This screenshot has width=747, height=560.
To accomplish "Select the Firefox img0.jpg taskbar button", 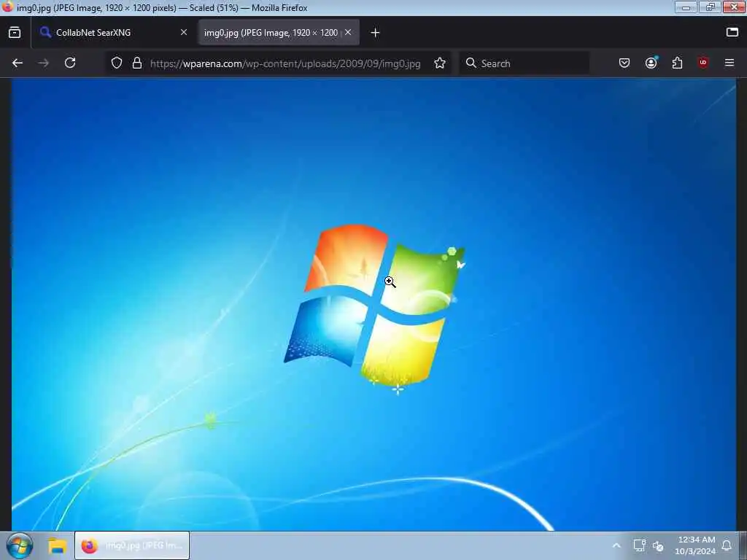I will pyautogui.click(x=132, y=545).
